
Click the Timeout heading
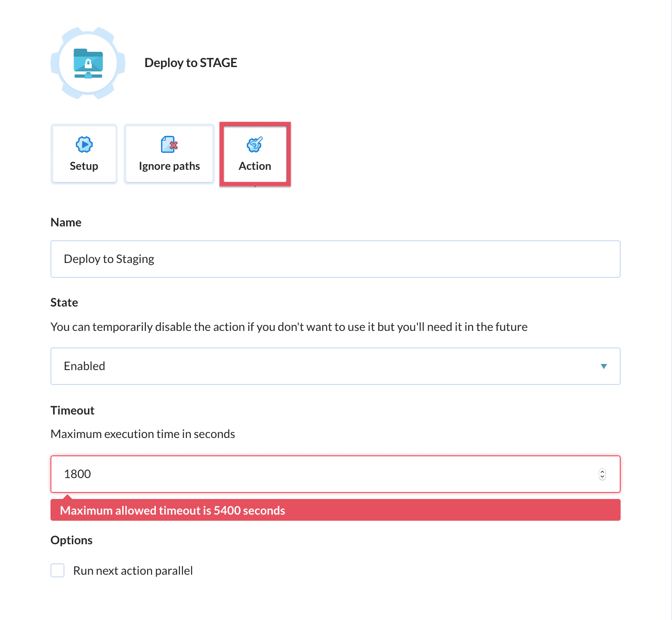(73, 411)
